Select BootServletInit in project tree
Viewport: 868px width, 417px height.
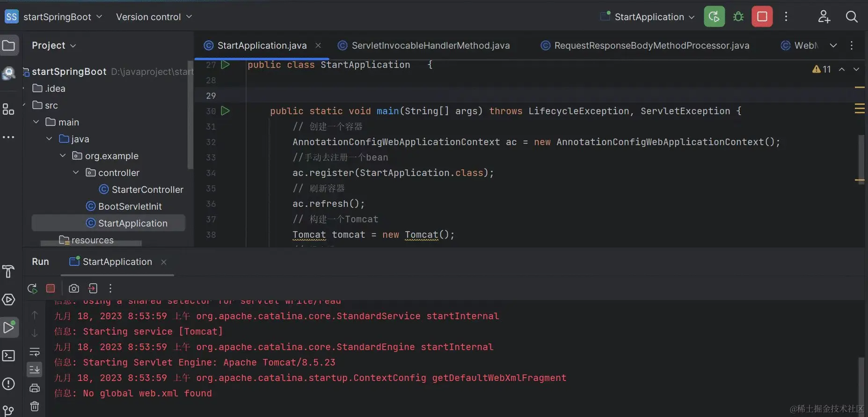click(124, 206)
